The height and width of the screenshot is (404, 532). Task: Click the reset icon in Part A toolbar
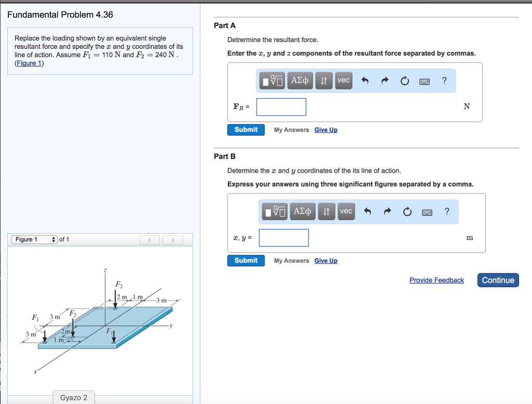coord(405,81)
